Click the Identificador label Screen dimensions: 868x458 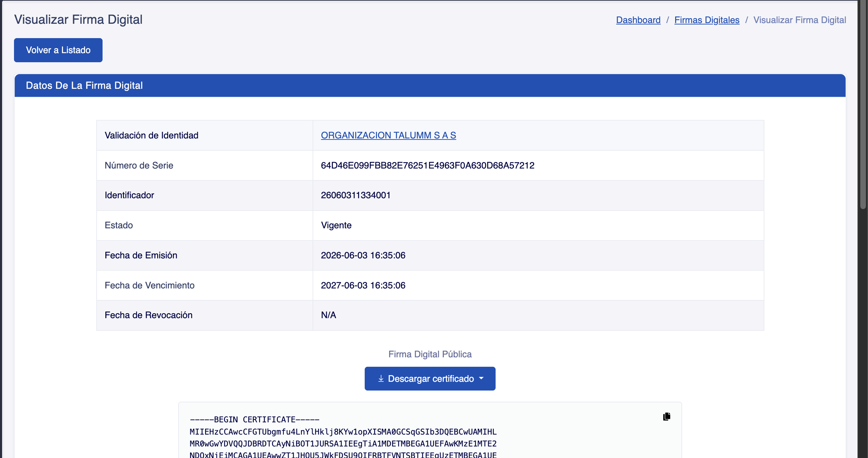pyautogui.click(x=129, y=195)
